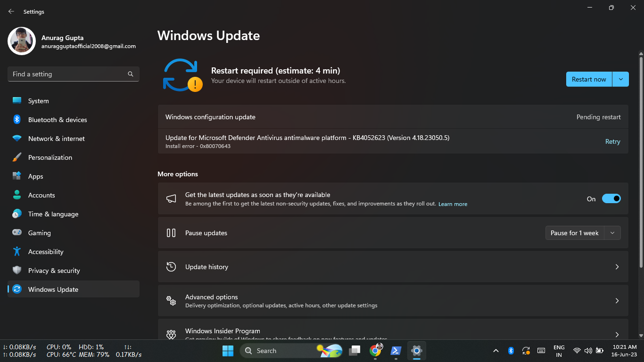Click the back arrow in Settings

11,11
